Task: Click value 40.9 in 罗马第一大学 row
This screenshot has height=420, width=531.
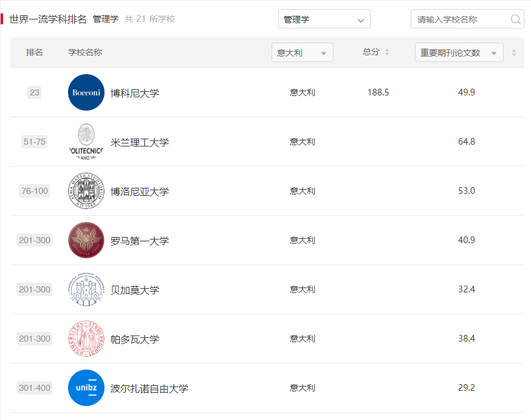Action: pyautogui.click(x=467, y=240)
